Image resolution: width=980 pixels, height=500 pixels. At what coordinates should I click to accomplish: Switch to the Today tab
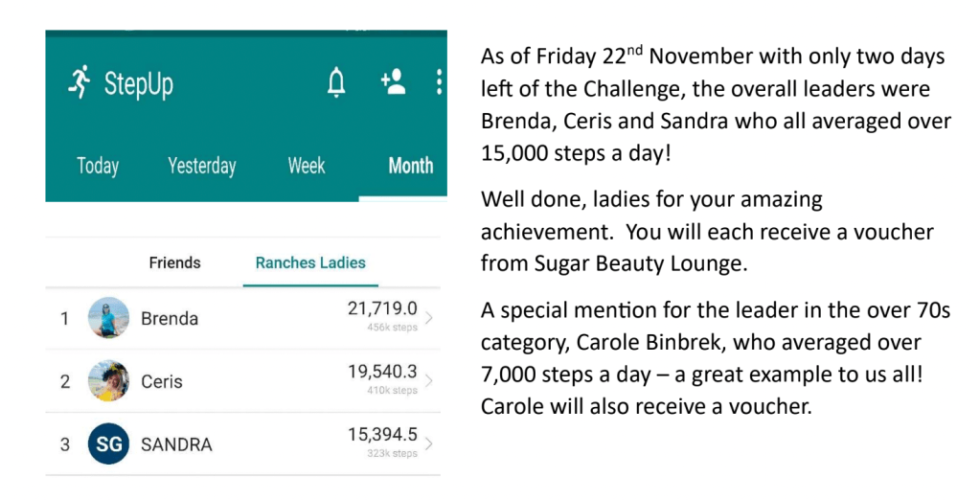pyautogui.click(x=98, y=166)
